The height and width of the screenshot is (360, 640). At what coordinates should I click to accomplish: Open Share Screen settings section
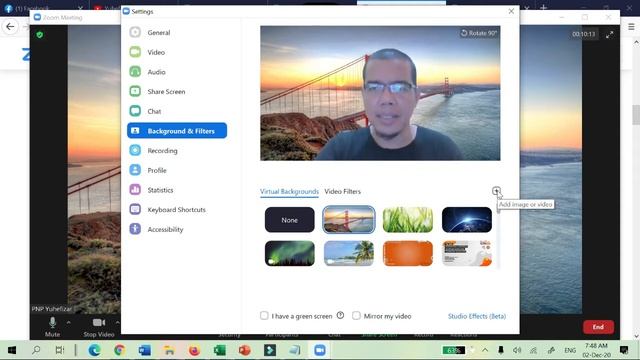166,91
